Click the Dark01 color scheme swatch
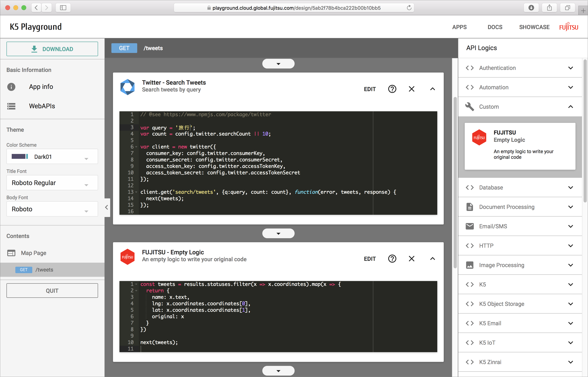588x377 pixels. 20,156
